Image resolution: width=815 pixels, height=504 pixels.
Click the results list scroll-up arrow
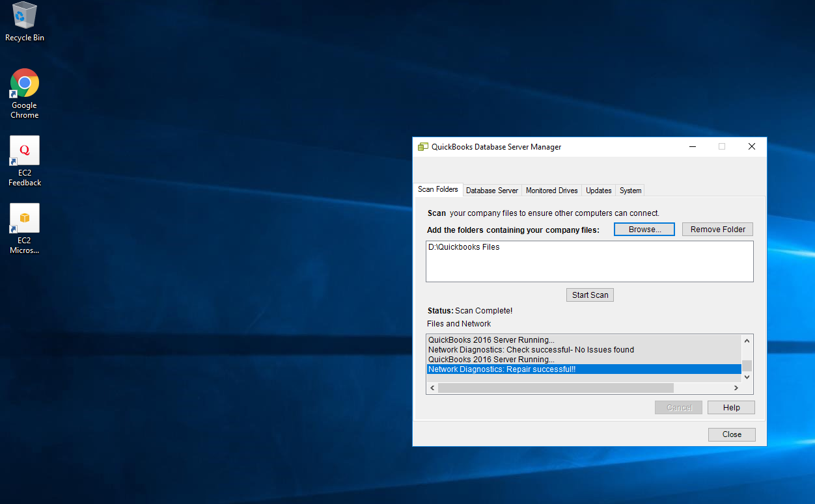pyautogui.click(x=747, y=340)
